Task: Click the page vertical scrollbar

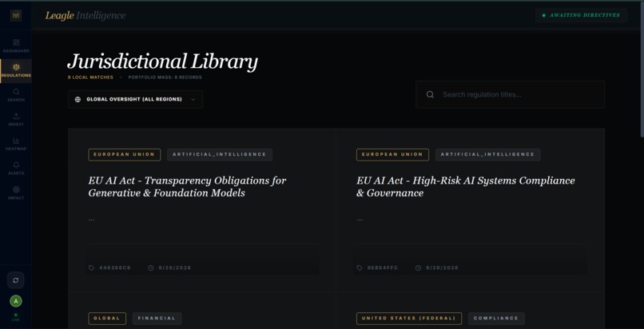Action: tap(642, 69)
